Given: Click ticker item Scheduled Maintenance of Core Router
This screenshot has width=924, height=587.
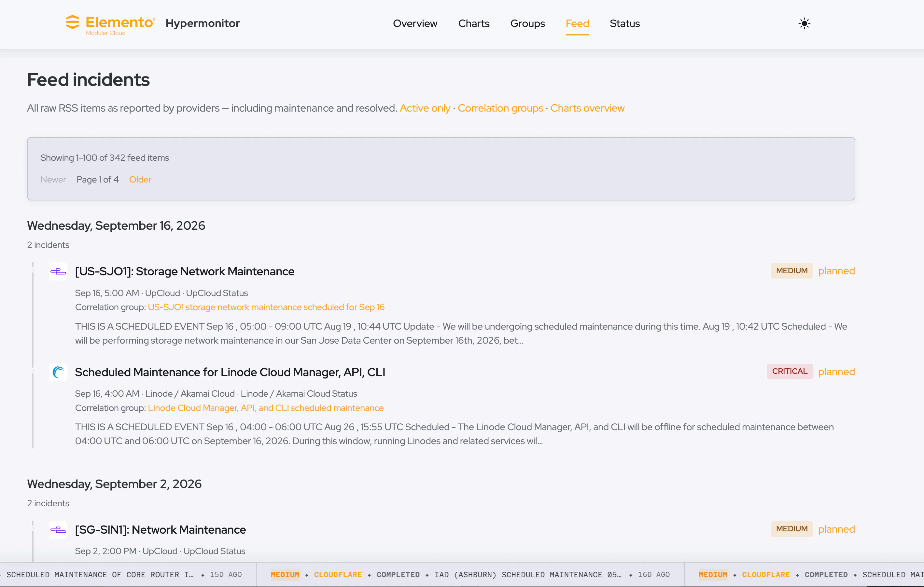Looking at the screenshot, I should coord(100,574).
